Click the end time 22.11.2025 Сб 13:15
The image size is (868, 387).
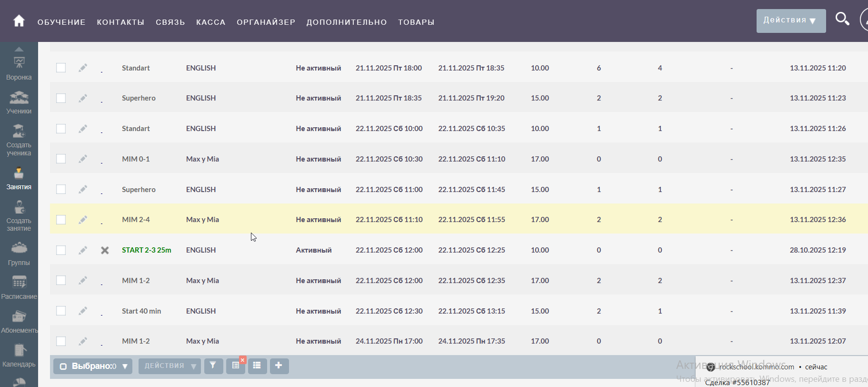(472, 311)
